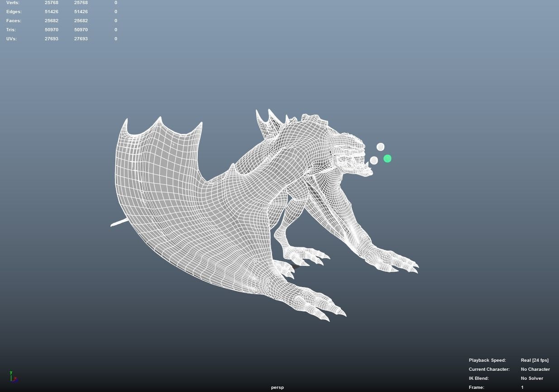Click the Tris count 50970 in first column
Viewport: 559px width, 392px height.
click(52, 30)
